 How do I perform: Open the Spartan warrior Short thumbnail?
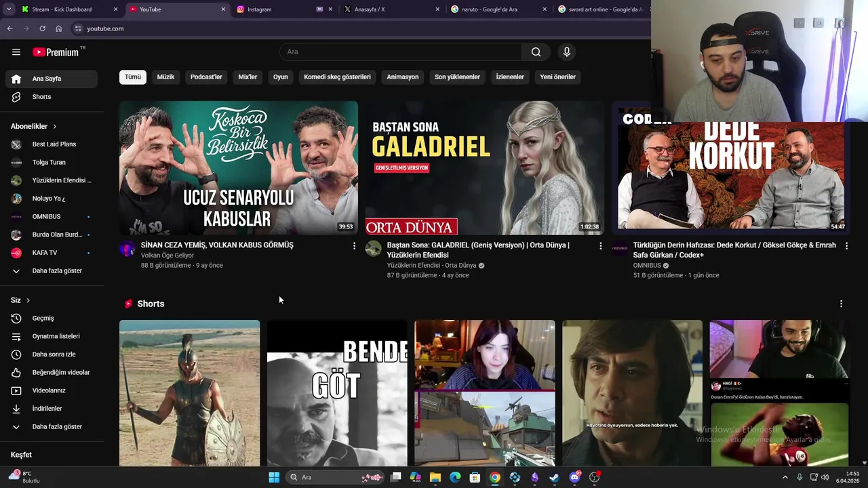tap(190, 393)
